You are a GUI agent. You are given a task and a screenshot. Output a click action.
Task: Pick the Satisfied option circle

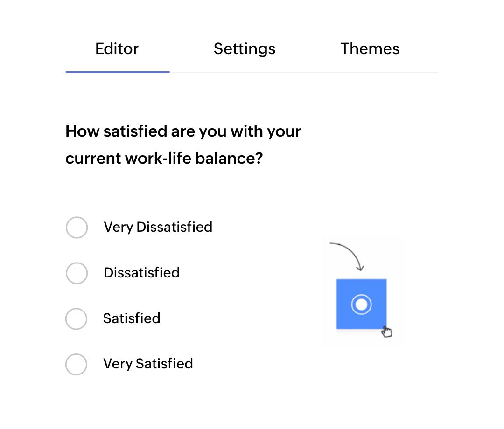point(76,319)
